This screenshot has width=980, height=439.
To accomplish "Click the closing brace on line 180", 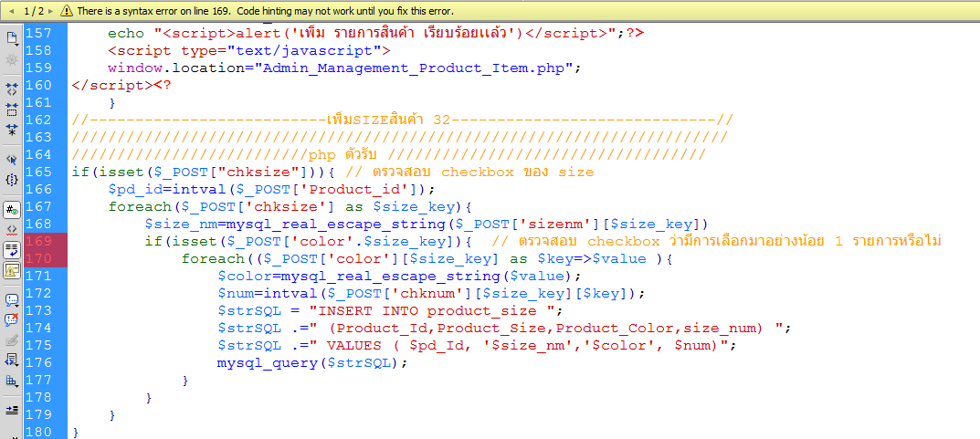I will (76, 432).
